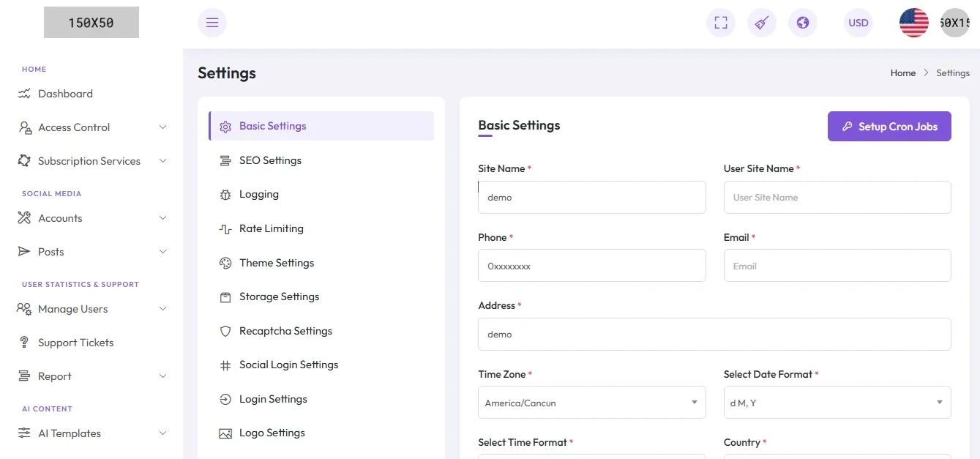Open the Login Settings tab
This screenshot has height=459, width=980.
(321, 399)
